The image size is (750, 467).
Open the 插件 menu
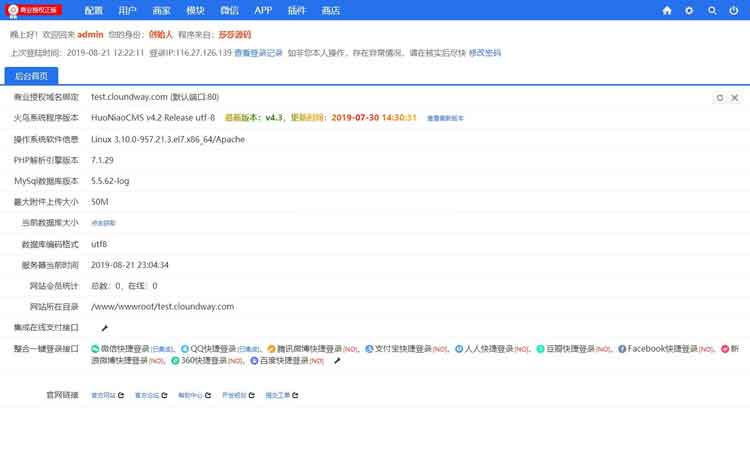pyautogui.click(x=296, y=10)
